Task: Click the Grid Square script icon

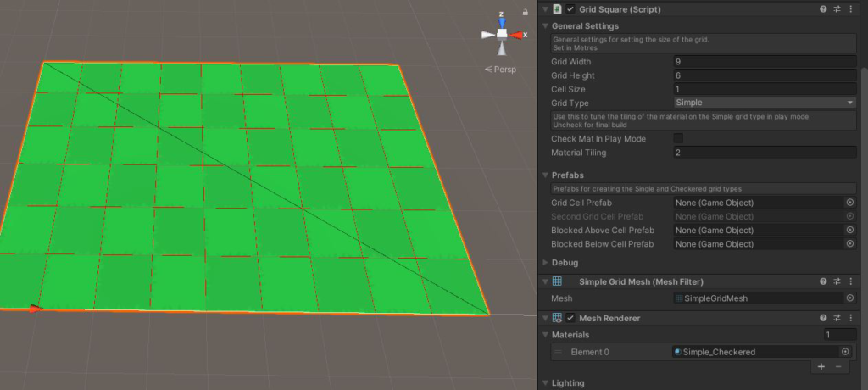Action: click(x=558, y=9)
